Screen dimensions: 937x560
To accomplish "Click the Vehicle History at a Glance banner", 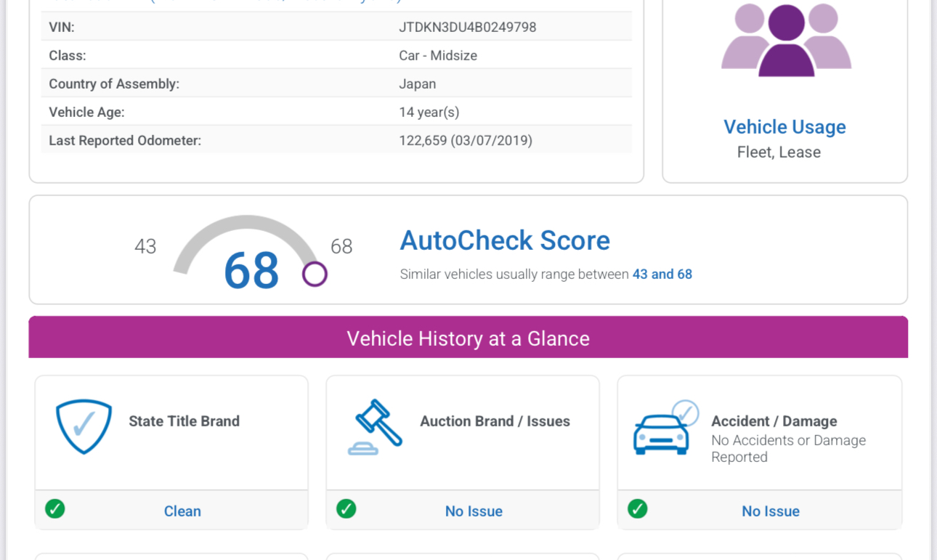I will 468,338.
